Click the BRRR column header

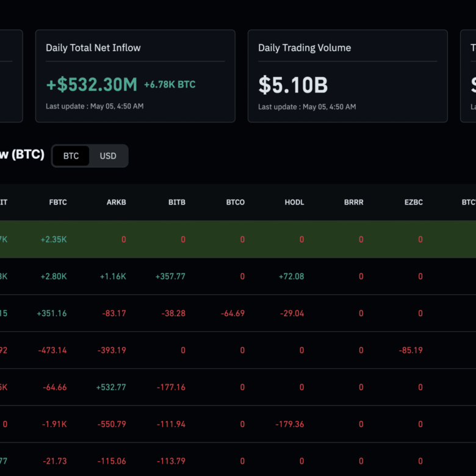(354, 202)
